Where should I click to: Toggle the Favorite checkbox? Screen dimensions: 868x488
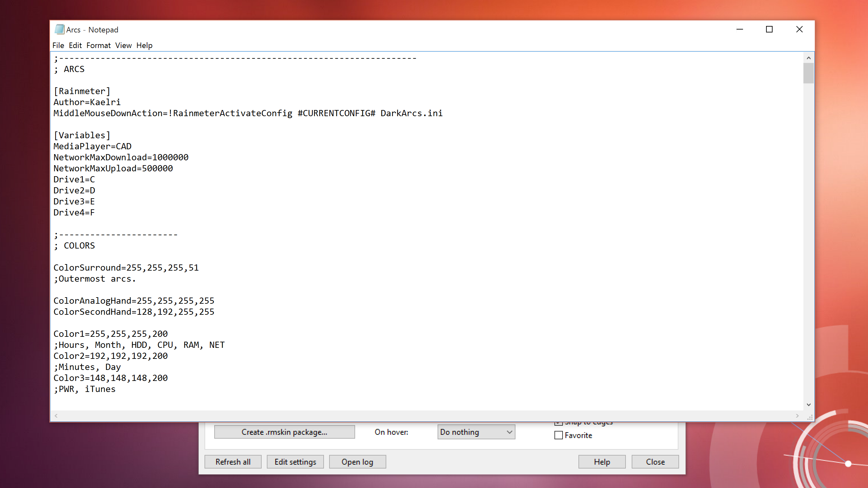coord(558,435)
